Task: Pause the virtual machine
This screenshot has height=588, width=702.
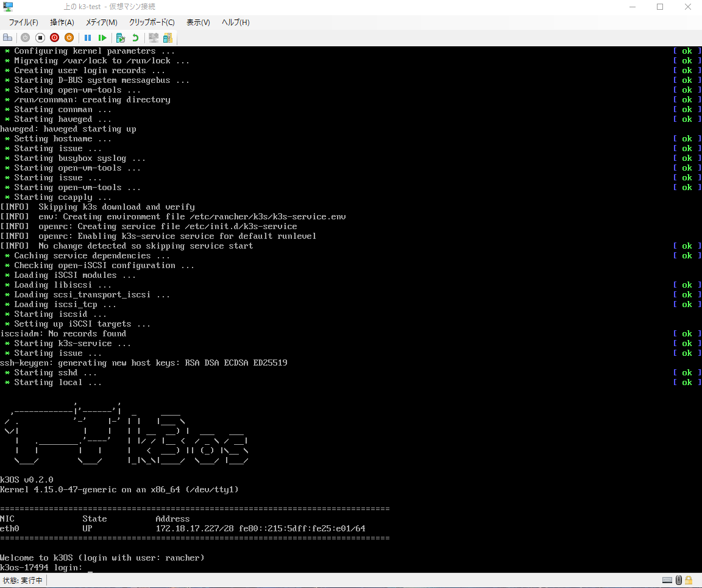Action: (x=88, y=38)
